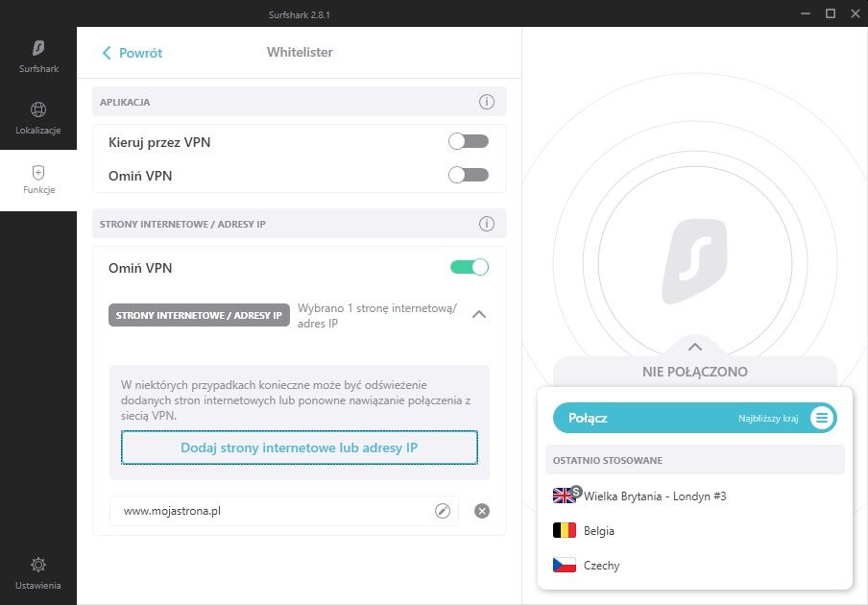Click the United Kingdom flag icon

tap(565, 496)
